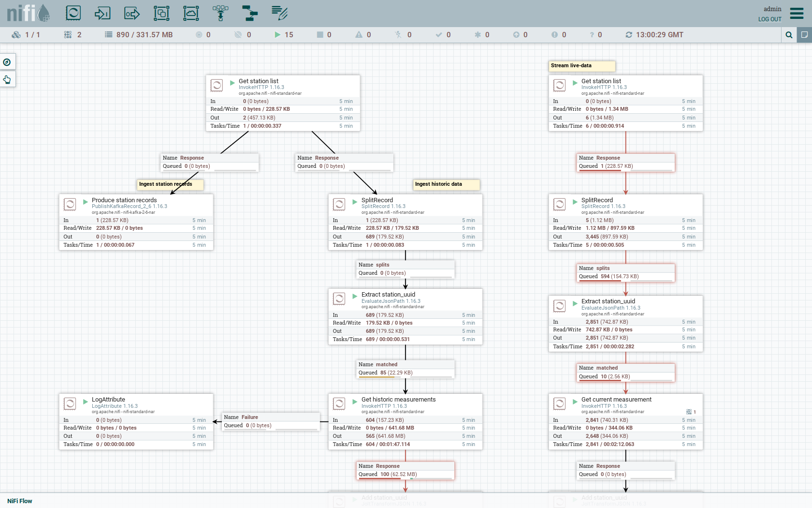Select the Remote Process Group icon
812x508 pixels.
191,13
